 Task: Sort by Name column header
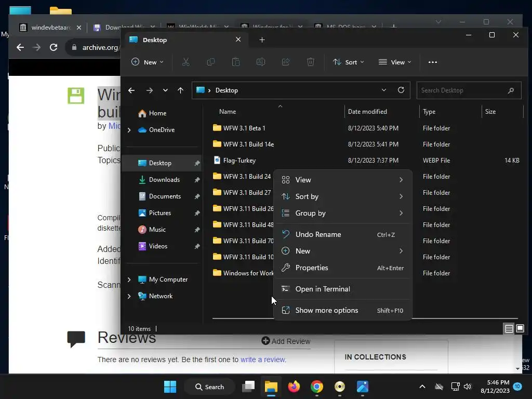coord(228,112)
